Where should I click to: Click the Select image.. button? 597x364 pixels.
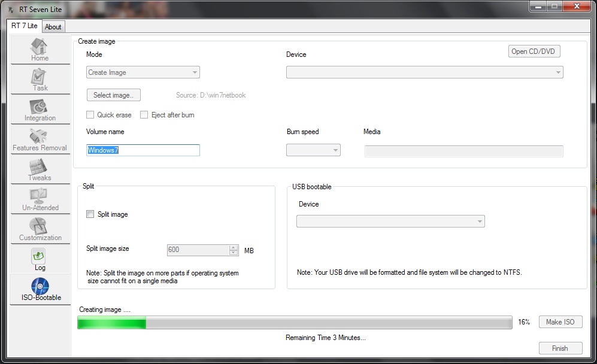point(113,95)
